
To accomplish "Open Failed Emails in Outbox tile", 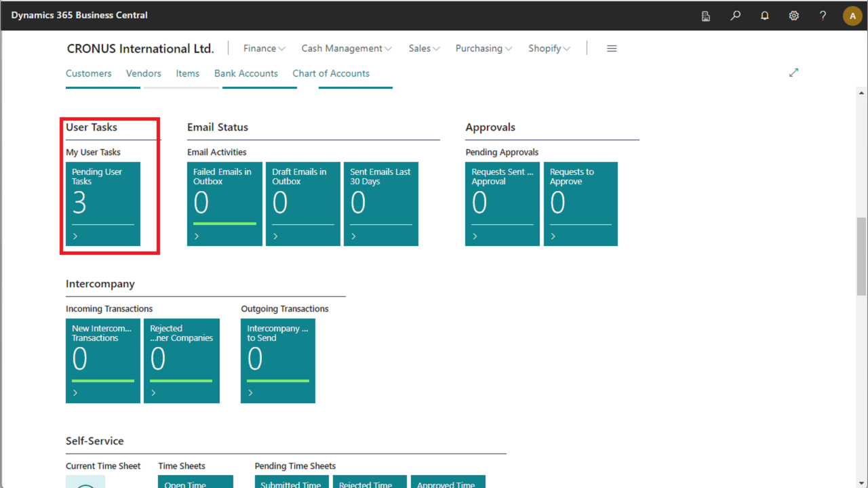I will [224, 203].
